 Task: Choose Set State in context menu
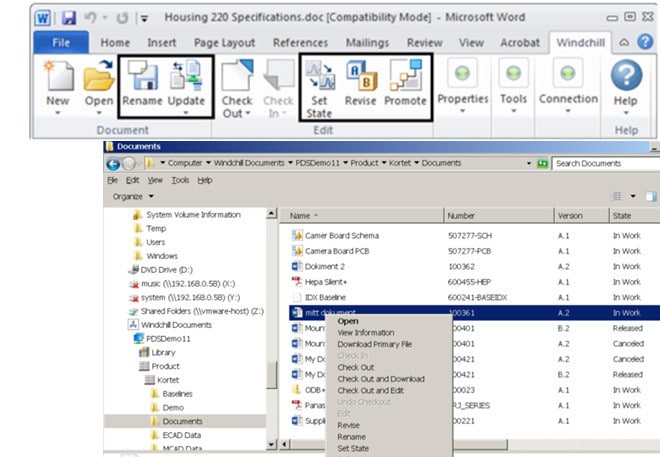pyautogui.click(x=353, y=449)
